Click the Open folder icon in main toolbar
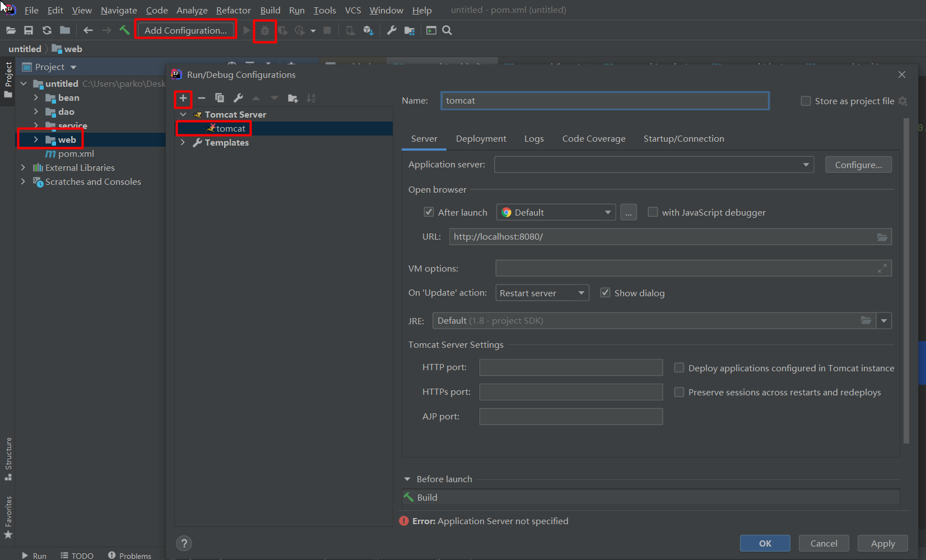This screenshot has height=560, width=926. [11, 30]
